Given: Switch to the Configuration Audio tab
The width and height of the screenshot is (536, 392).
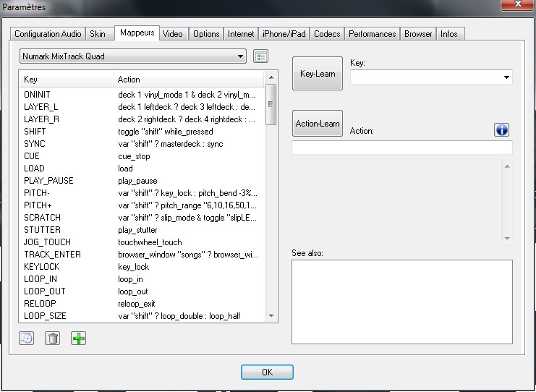Looking at the screenshot, I should [48, 34].
